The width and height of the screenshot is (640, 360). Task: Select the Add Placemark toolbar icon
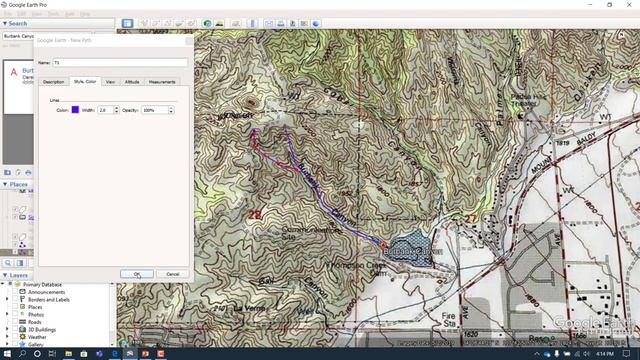(x=144, y=23)
